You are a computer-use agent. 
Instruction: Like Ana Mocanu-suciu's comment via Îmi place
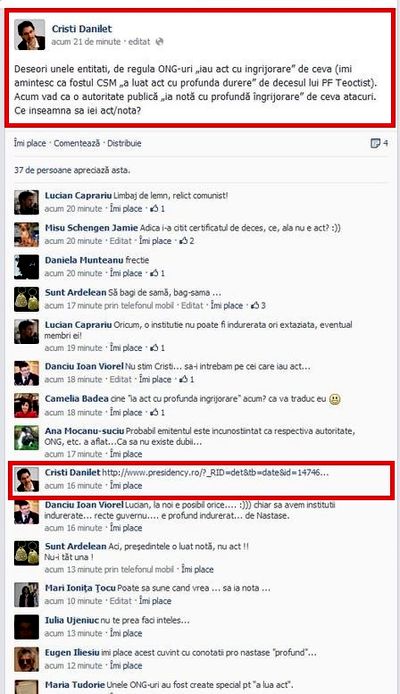pos(126,454)
